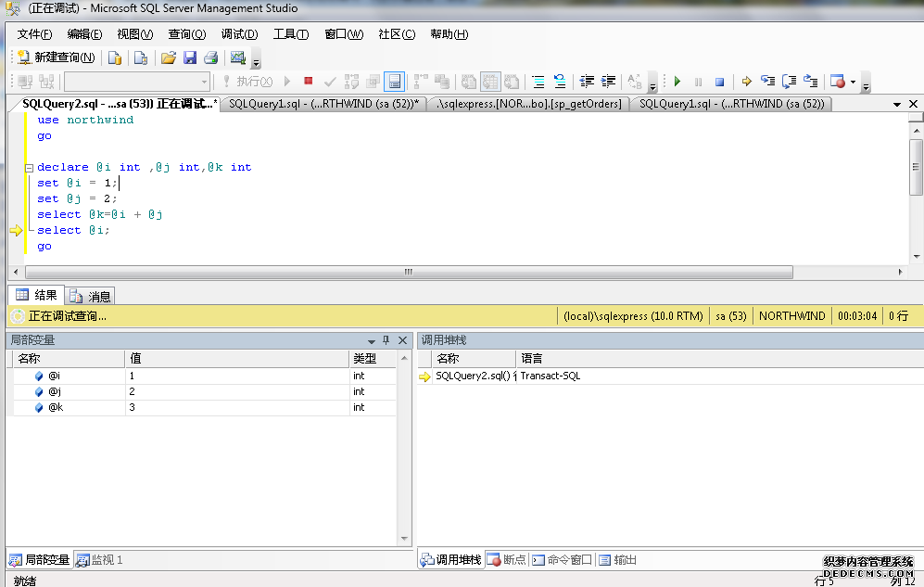Click the Step Out debug icon
The height and width of the screenshot is (587, 924).
pos(810,82)
